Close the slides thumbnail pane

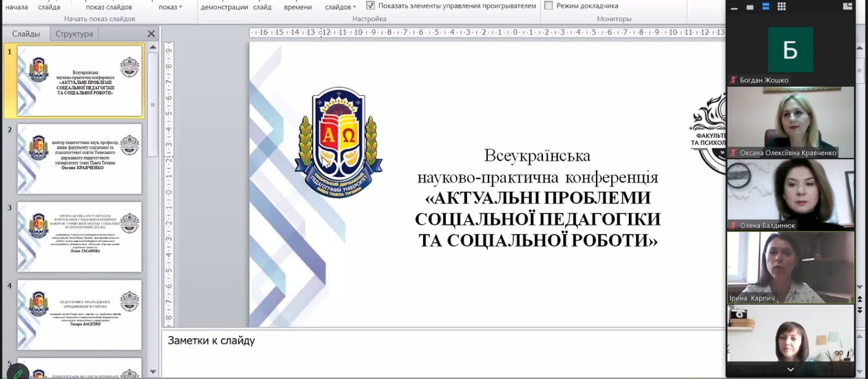[x=151, y=34]
